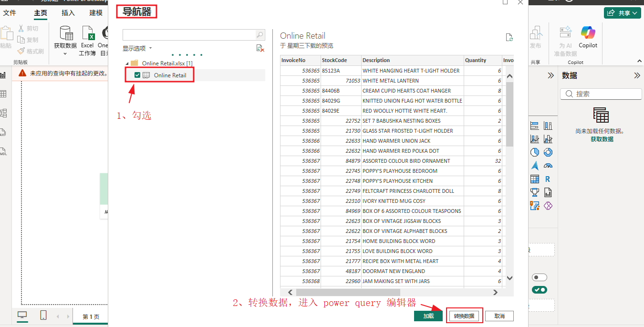Select the pie chart visual
Image resolution: width=644 pixels, height=327 pixels.
(535, 152)
